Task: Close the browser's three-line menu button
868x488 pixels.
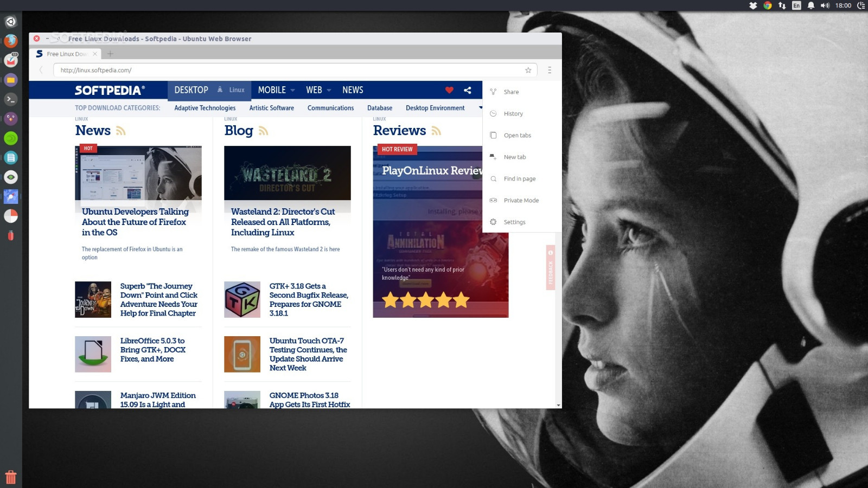Action: point(550,70)
